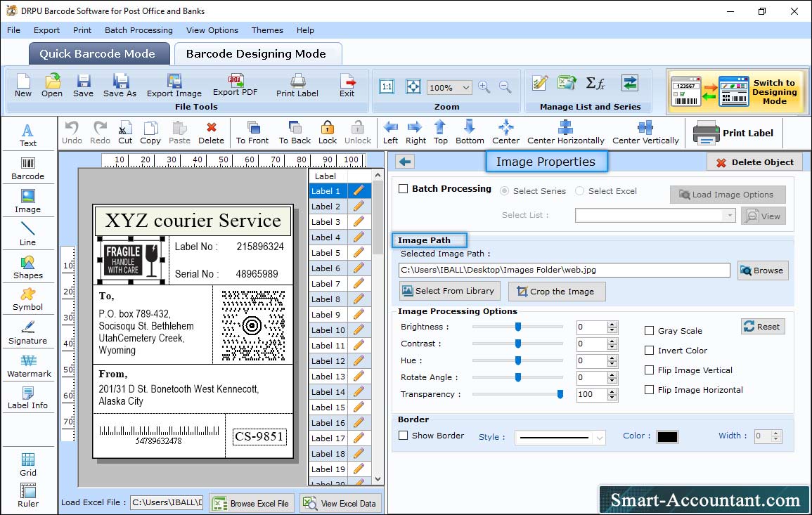Enable the Gray Scale checkbox
This screenshot has height=515, width=812.
(x=649, y=331)
